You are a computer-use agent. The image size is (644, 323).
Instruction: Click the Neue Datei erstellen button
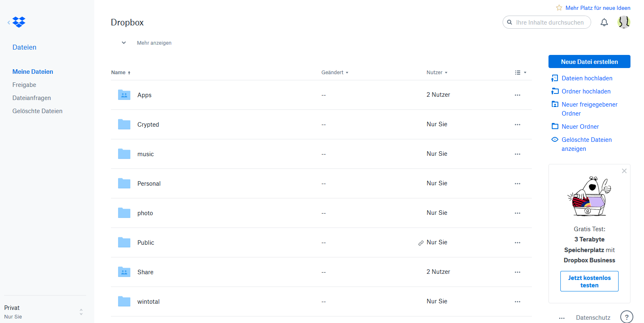[x=589, y=62]
